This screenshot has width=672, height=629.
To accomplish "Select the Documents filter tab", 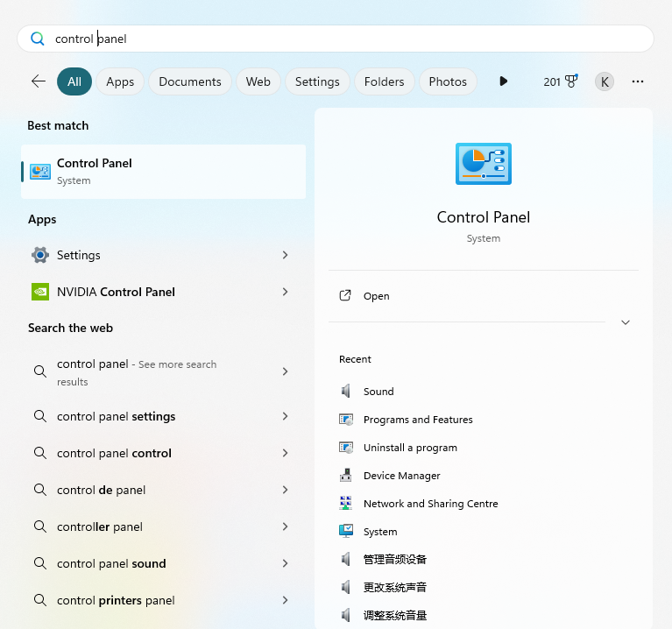I will tap(190, 81).
